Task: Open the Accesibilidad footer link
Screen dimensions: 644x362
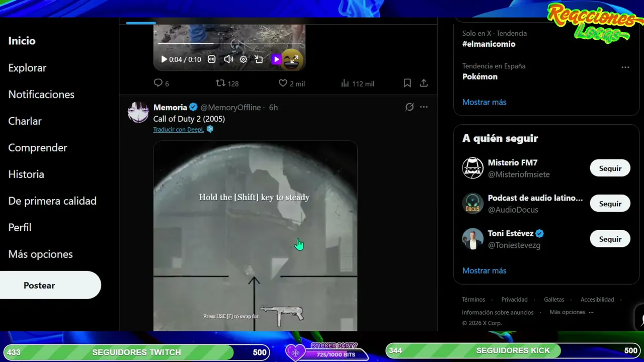Action: [597, 300]
